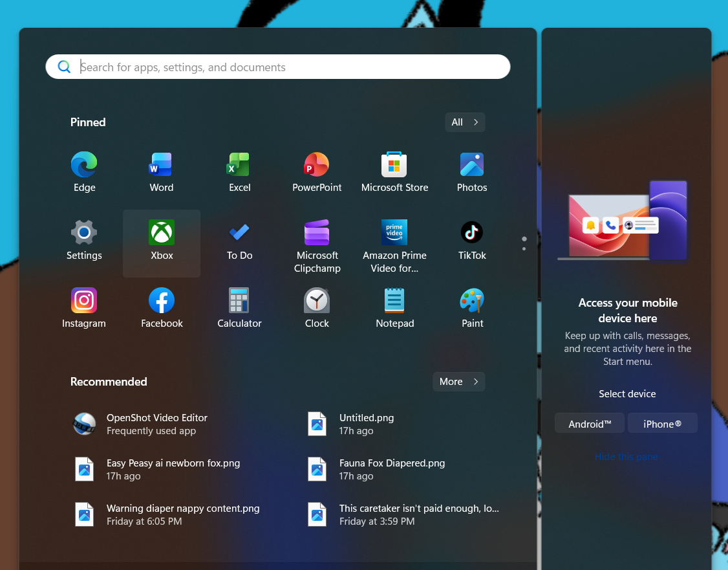Open the Microsoft Store icon
Viewport: 728px width, 570px height.
pos(394,165)
